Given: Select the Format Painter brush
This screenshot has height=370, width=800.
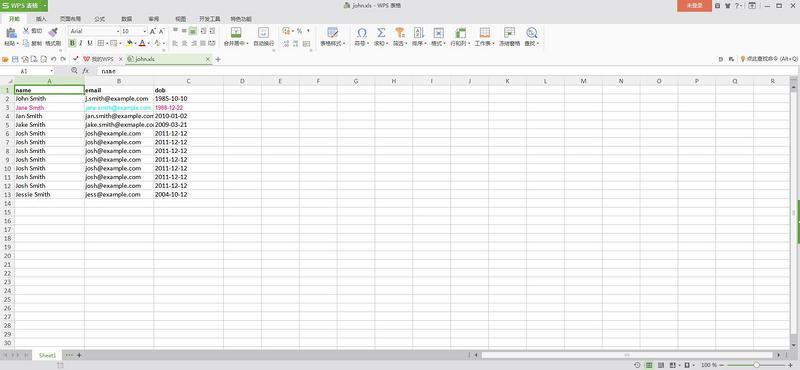Looking at the screenshot, I should click(x=53, y=32).
